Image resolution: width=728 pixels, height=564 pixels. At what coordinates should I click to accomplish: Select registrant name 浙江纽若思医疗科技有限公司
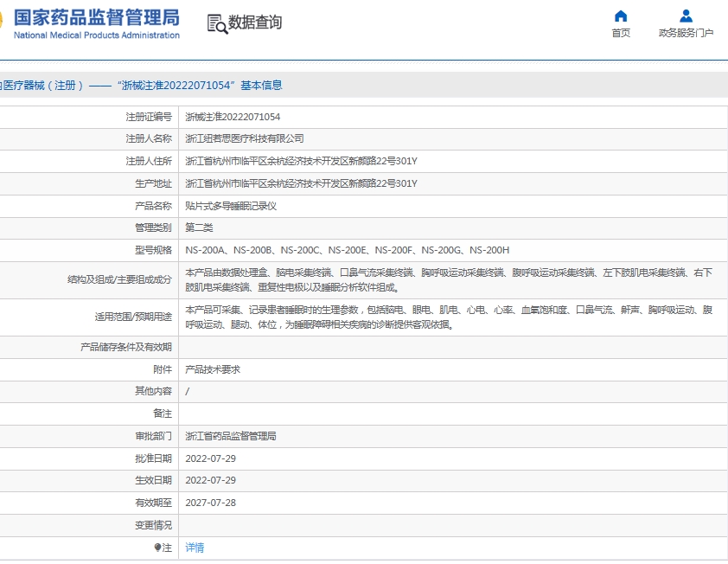point(245,139)
